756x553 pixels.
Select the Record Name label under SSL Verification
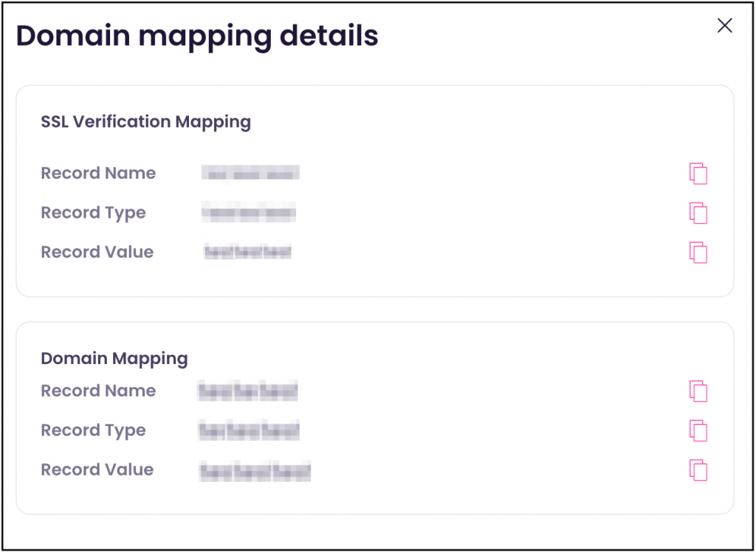[x=98, y=173]
